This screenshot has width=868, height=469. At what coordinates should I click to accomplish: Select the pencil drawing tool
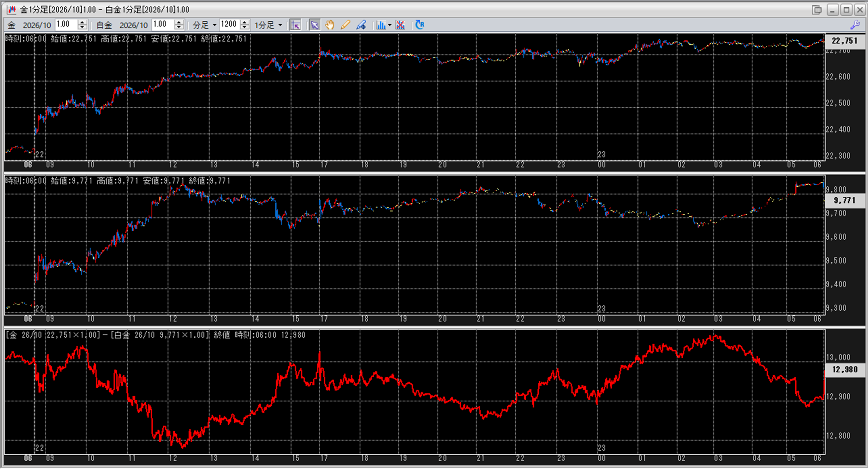pos(345,25)
